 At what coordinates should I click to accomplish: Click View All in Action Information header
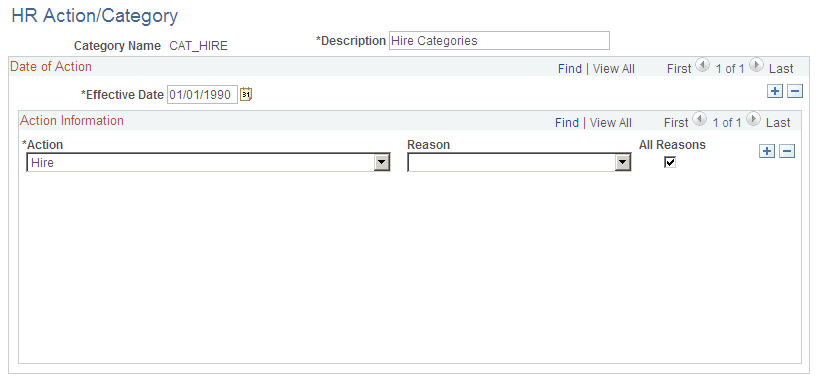click(610, 123)
